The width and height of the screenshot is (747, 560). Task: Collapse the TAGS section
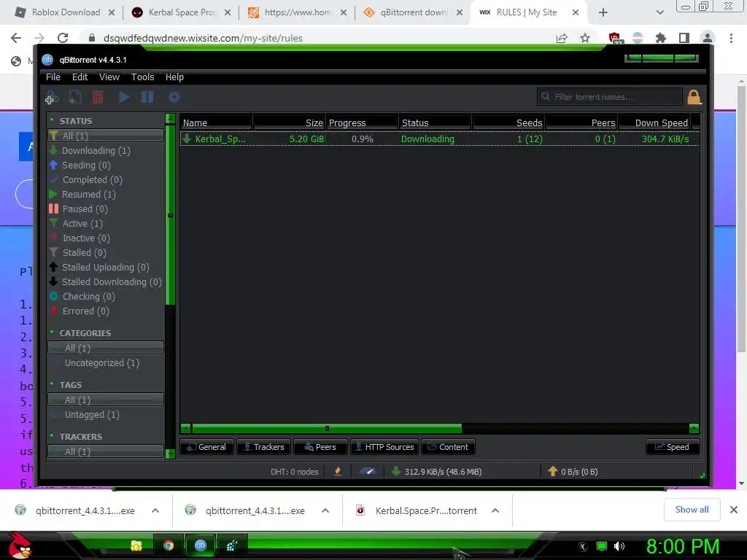(x=52, y=384)
